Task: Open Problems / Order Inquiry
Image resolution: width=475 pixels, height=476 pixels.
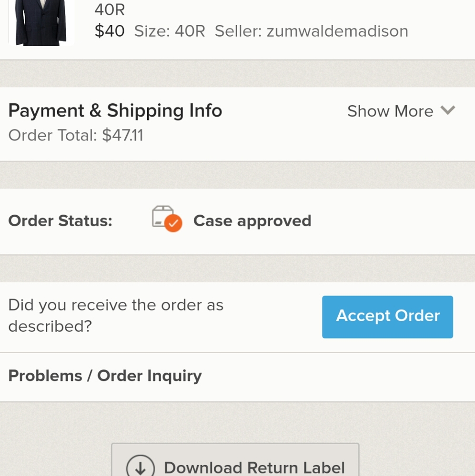Action: (x=105, y=376)
